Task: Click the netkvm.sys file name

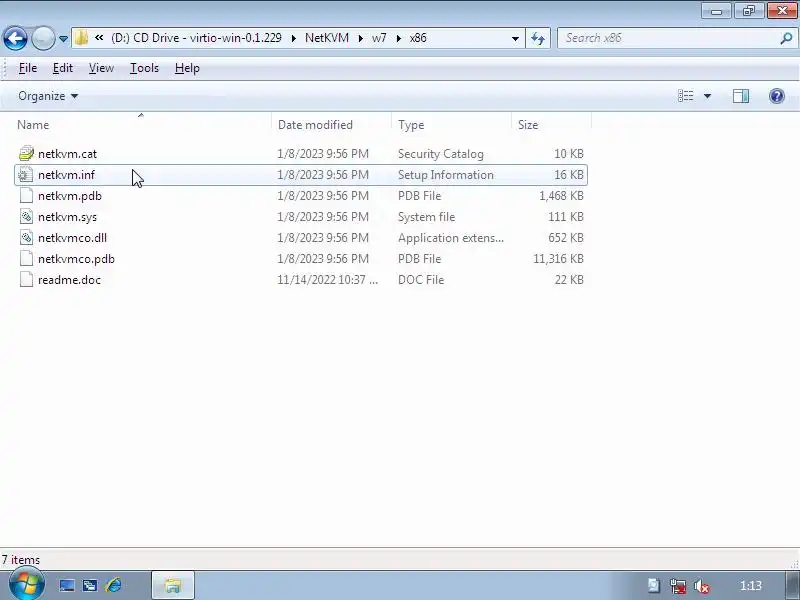Action: point(67,217)
